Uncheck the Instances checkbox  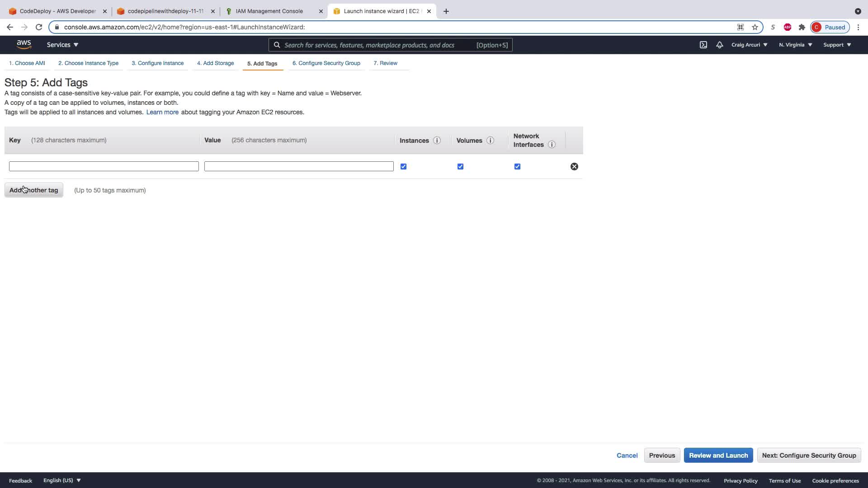(x=403, y=166)
